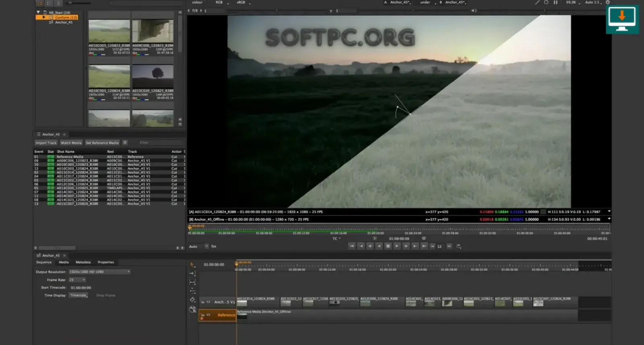Switch bin to icon grid view
The image size is (644, 345).
[x=40, y=3]
